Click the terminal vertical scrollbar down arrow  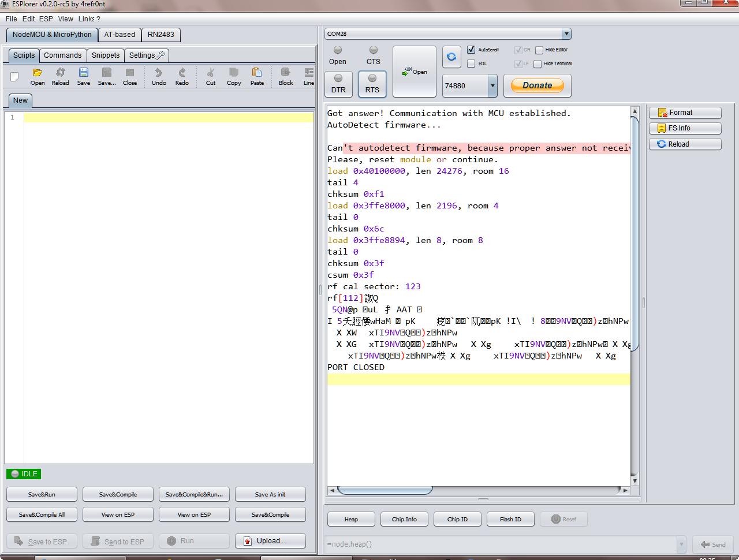(x=635, y=480)
